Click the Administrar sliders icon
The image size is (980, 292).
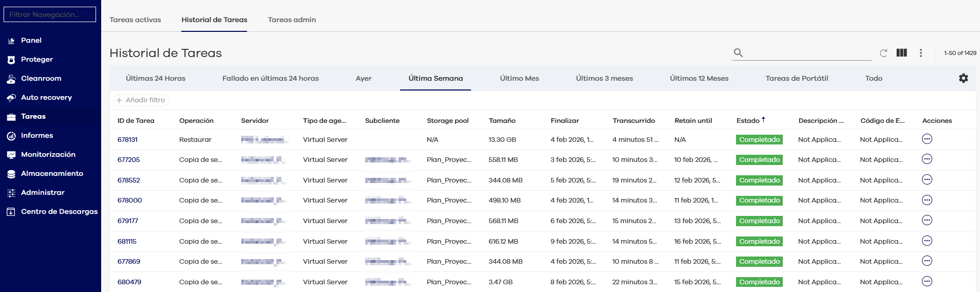(x=11, y=193)
